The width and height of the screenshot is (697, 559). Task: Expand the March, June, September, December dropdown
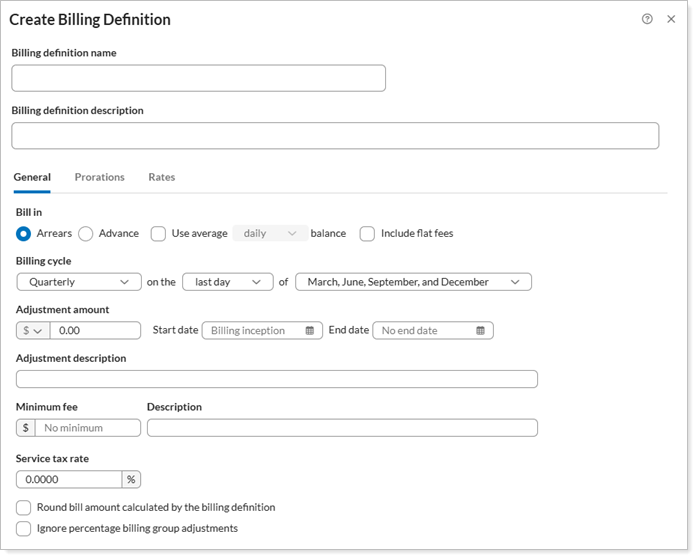coord(413,282)
